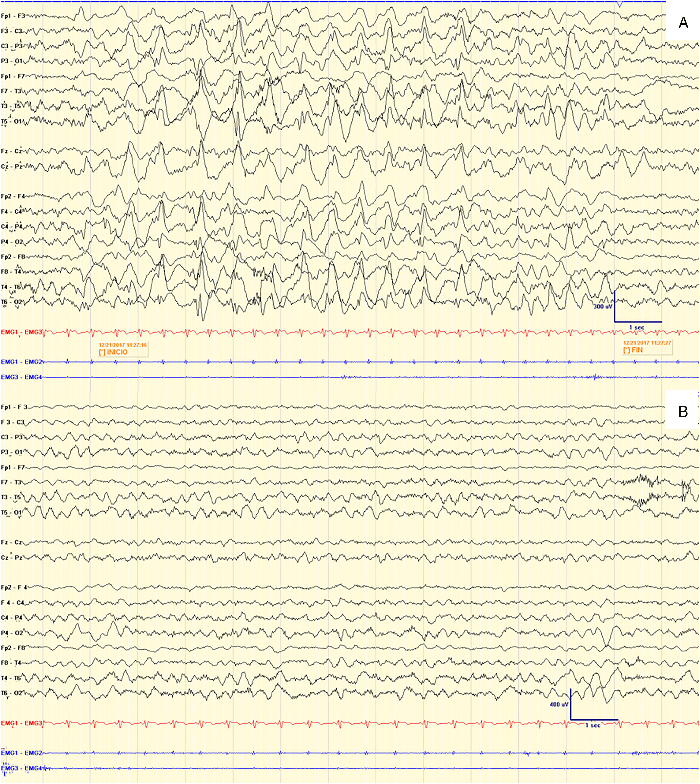This screenshot has height=784, width=700.
Task: Select red EMG1 - EMG3 channel label in panel A
Action: tap(21, 332)
